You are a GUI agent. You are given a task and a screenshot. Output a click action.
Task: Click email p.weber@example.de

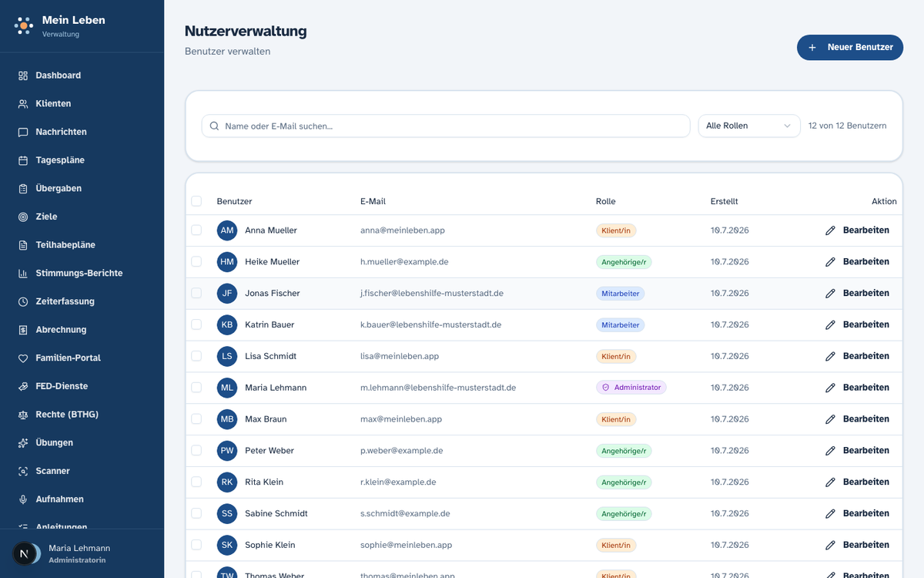(x=402, y=451)
